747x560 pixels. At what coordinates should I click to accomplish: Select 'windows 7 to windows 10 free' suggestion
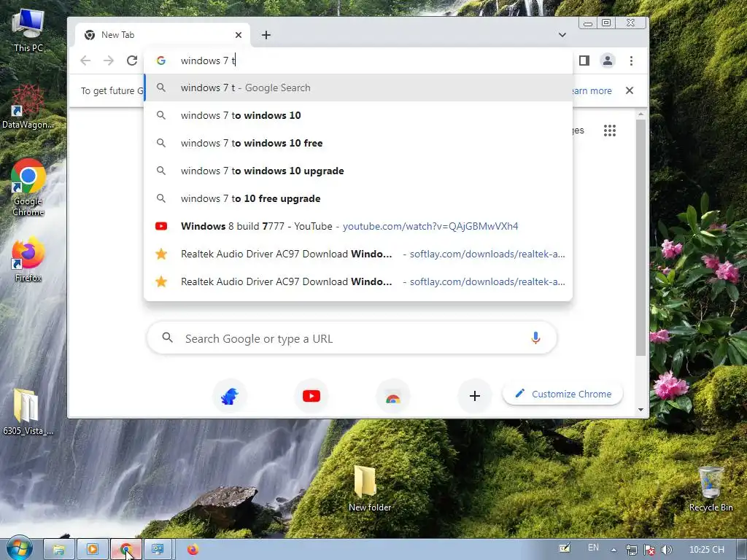click(x=358, y=143)
